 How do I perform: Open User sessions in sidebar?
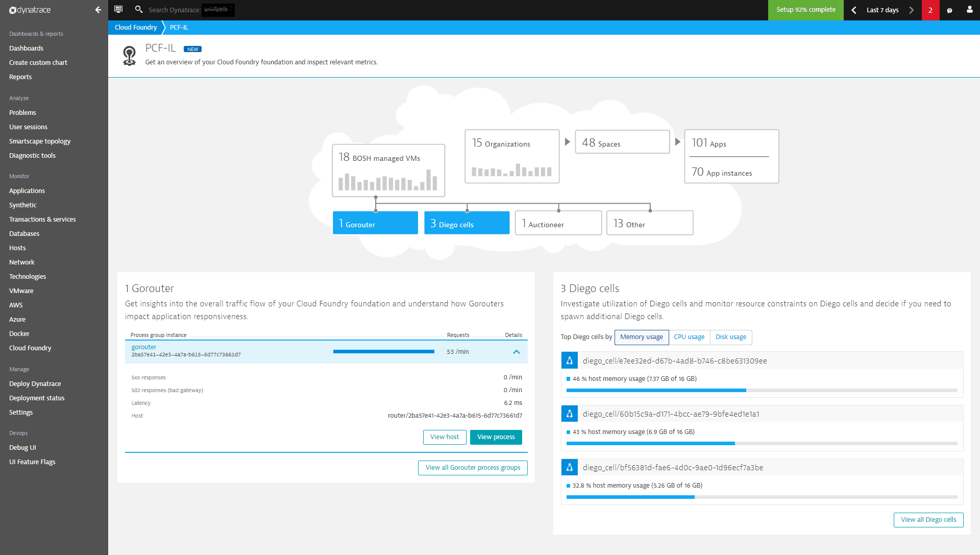28,127
